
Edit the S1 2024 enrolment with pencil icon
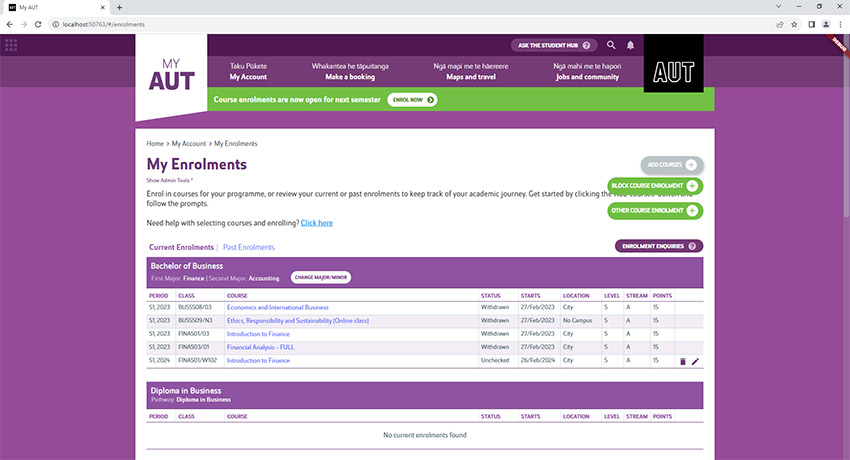696,361
